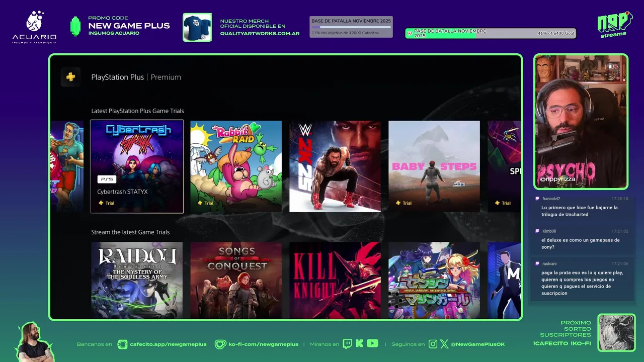The height and width of the screenshot is (362, 644).
Task: Click the Instagram icon in footer
Action: point(433,344)
